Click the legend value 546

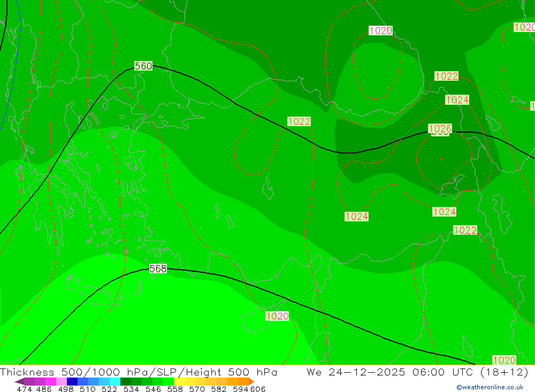click(x=153, y=389)
